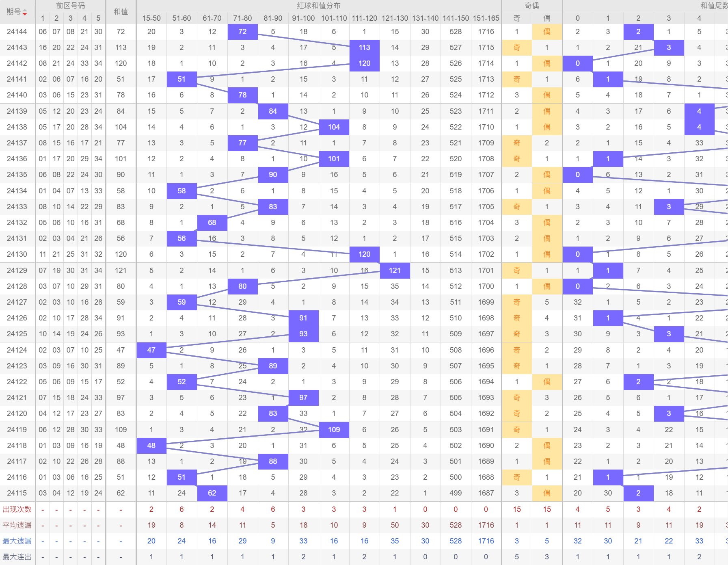Click the 期号 column header

pyautogui.click(x=17, y=12)
